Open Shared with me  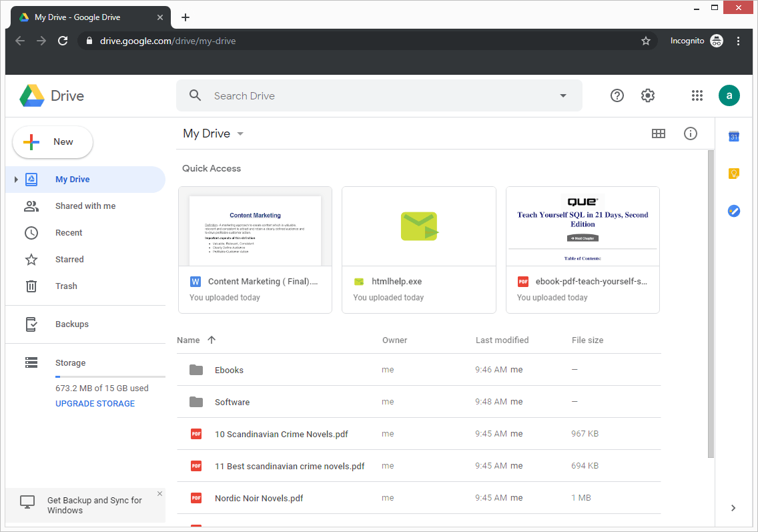[85, 206]
